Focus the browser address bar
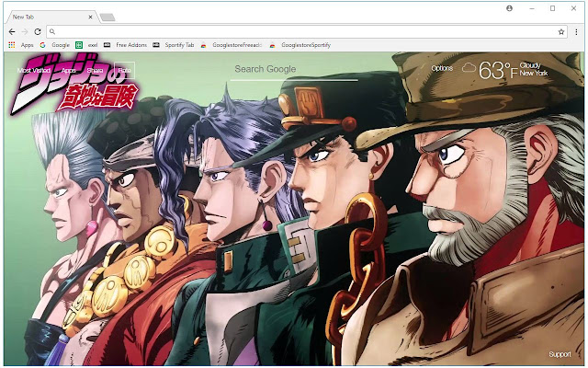588x368 pixels. point(307,32)
